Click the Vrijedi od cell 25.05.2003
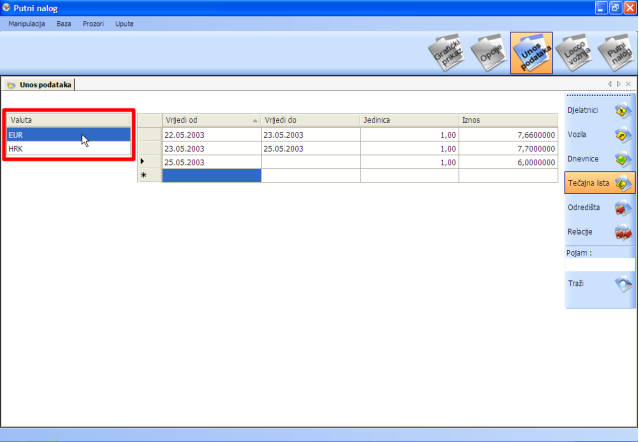639x442 pixels. (x=212, y=162)
